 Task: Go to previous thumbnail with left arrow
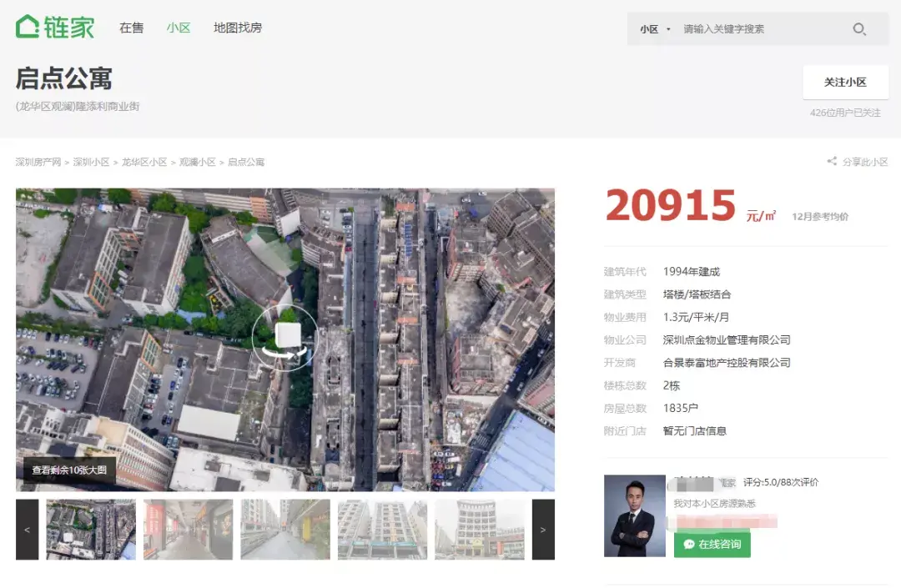tap(28, 530)
